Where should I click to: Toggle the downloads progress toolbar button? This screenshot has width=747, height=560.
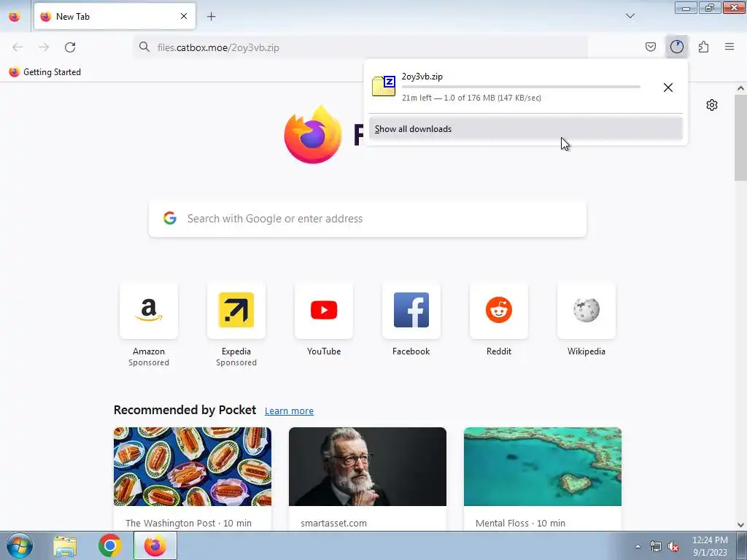pos(676,47)
